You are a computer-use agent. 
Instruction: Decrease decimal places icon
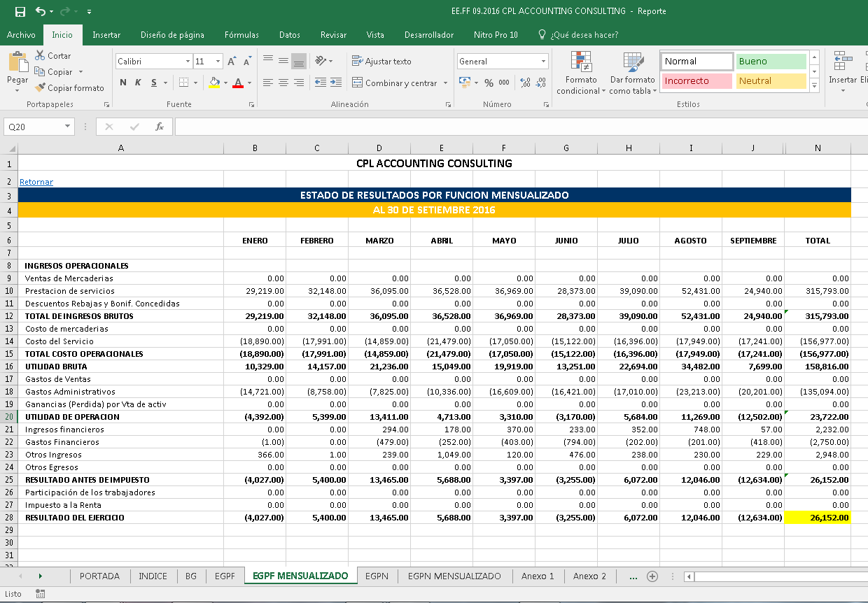(540, 83)
